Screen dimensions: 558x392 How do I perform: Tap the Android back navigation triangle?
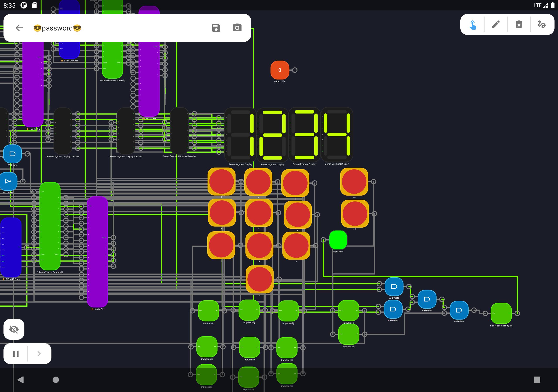pos(21,380)
